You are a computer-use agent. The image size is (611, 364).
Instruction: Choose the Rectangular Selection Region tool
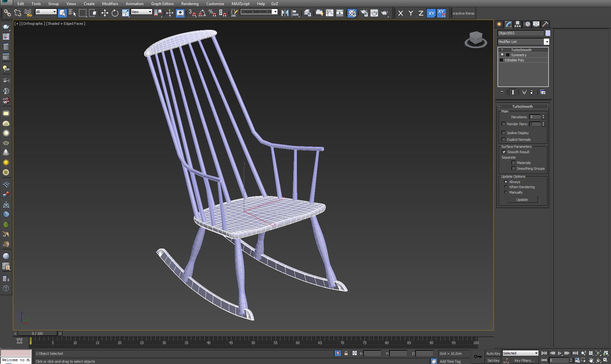(82, 13)
